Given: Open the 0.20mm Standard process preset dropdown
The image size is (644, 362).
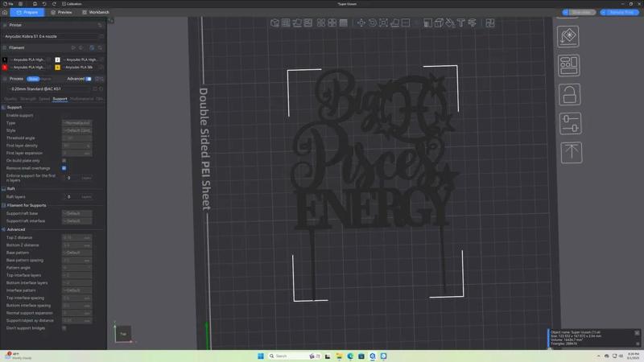Looking at the screenshot, I should 49,88.
